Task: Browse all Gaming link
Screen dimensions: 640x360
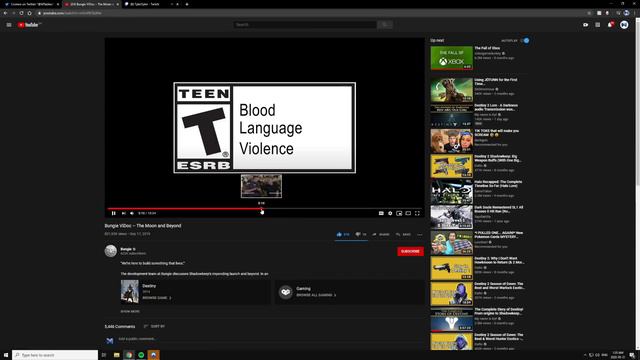Action: pyautogui.click(x=316, y=295)
